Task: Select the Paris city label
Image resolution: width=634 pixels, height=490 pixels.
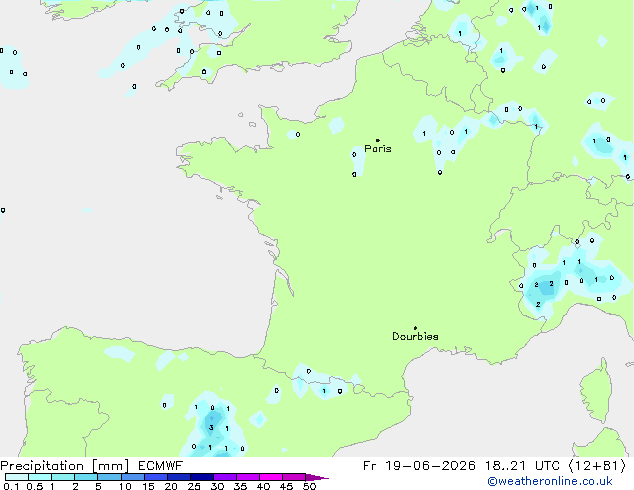Action: click(x=378, y=149)
